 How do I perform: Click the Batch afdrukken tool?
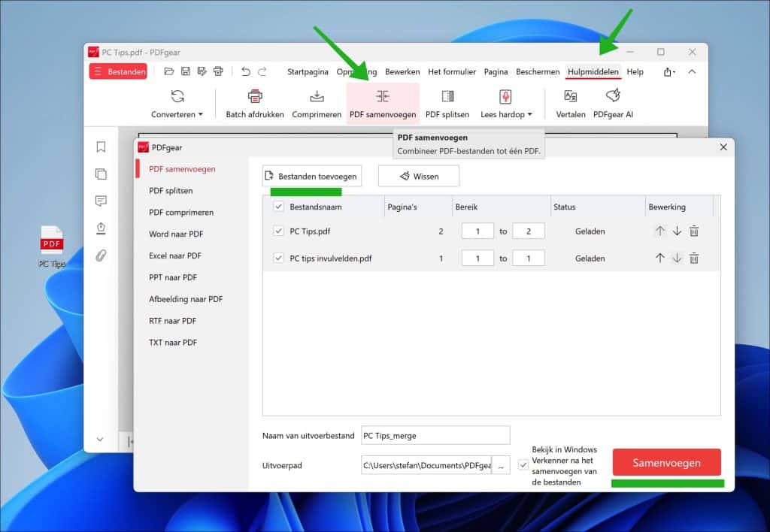[255, 104]
